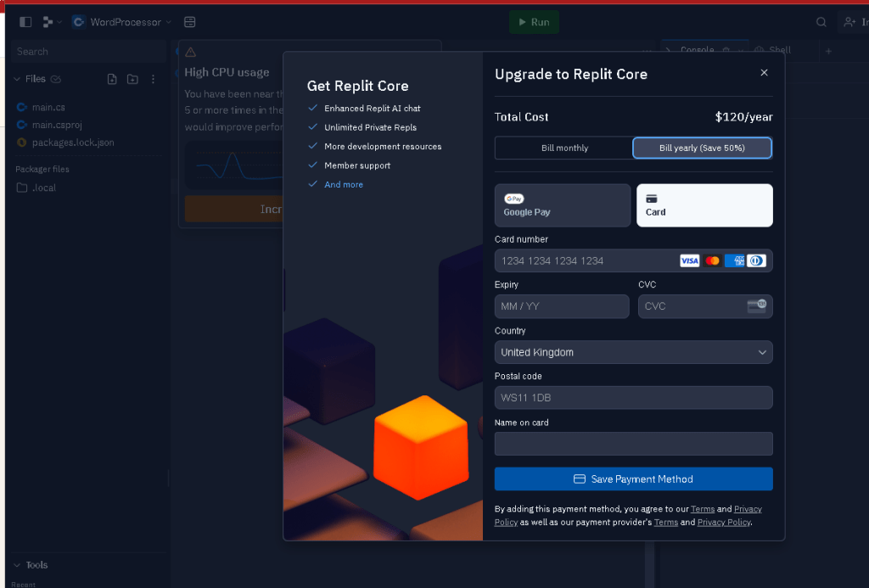Image resolution: width=869 pixels, height=588 pixels.
Task: Click the And more link
Action: tap(344, 185)
